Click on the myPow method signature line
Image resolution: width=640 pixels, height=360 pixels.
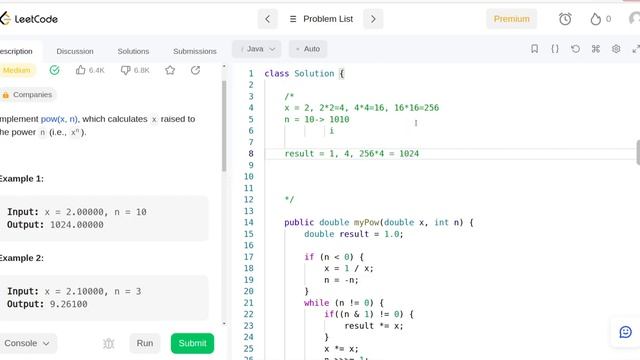pyautogui.click(x=379, y=222)
